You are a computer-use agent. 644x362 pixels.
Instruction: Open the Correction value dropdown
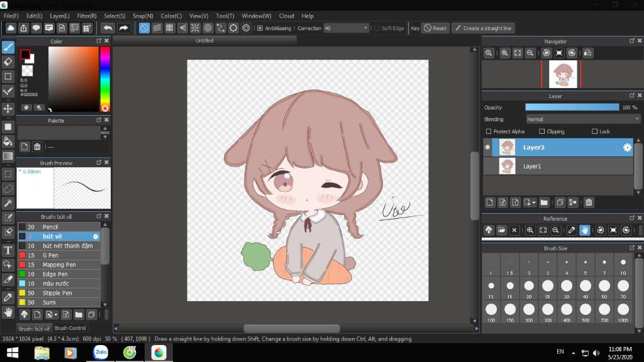(x=365, y=28)
